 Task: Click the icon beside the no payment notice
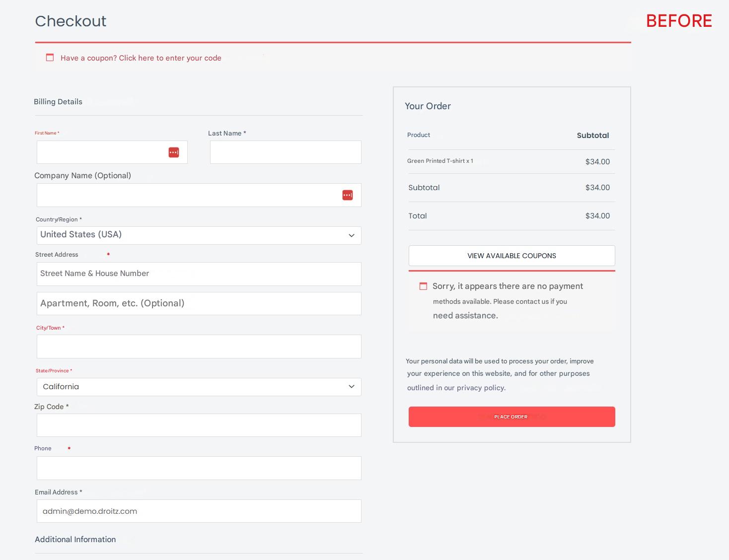pyautogui.click(x=423, y=286)
